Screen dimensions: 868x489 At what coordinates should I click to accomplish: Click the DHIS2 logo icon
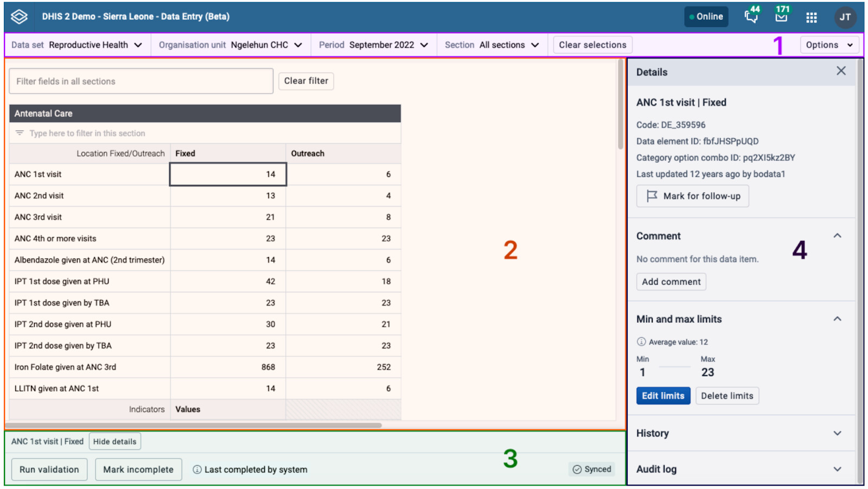(x=19, y=17)
